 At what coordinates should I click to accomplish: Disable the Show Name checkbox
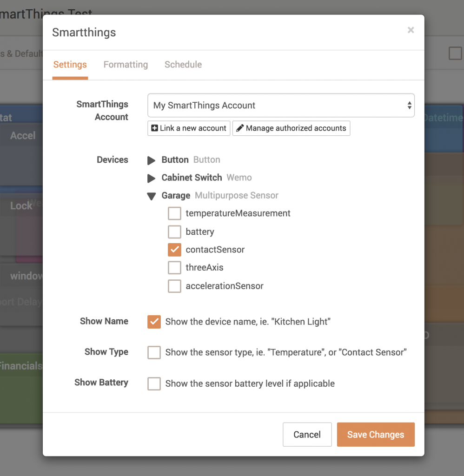(154, 322)
